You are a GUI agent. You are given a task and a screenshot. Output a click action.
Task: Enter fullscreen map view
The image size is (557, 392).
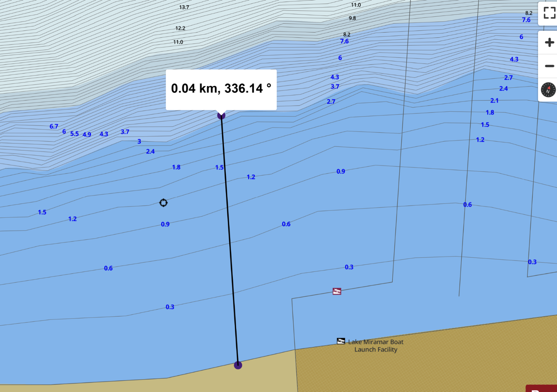click(x=549, y=13)
